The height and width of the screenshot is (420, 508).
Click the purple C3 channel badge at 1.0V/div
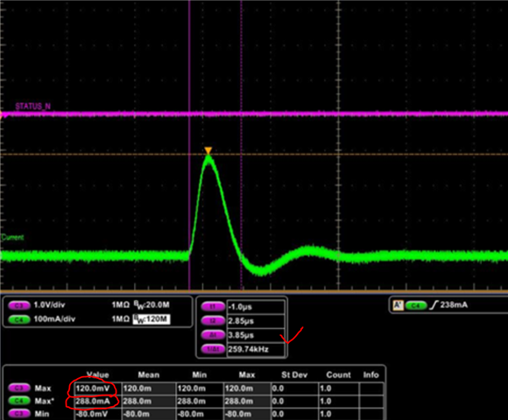point(19,305)
